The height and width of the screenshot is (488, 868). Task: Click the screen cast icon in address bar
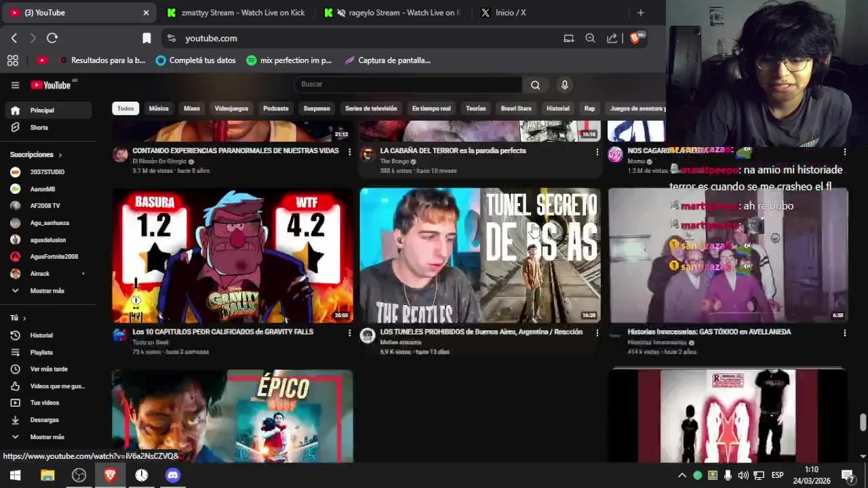(569, 38)
